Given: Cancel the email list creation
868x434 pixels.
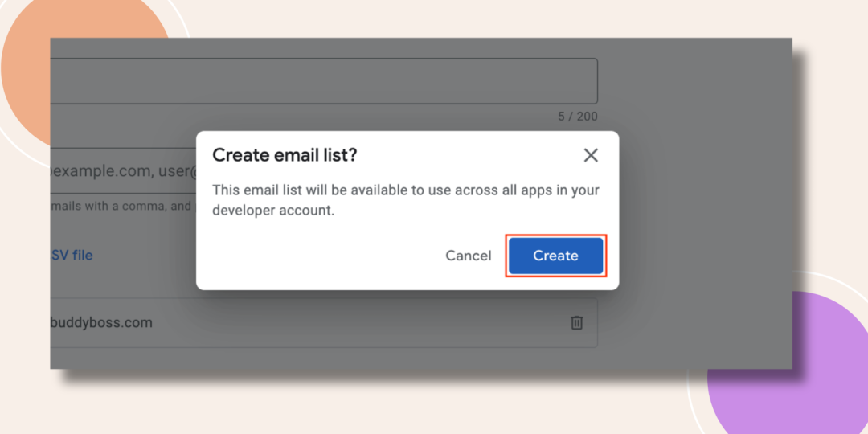Looking at the screenshot, I should coord(469,256).
